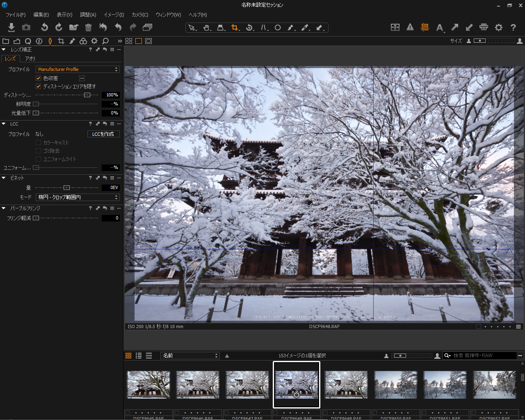
Task: Toggle sort direction triangle button
Action: tap(227, 356)
